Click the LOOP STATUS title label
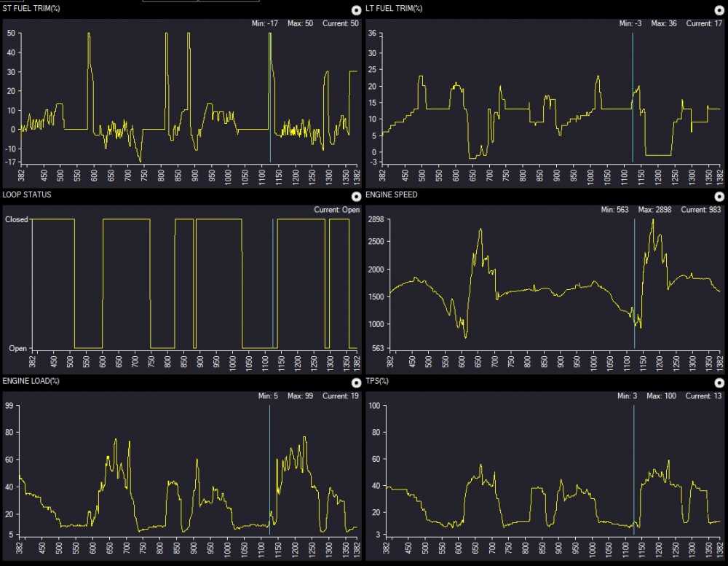This screenshot has height=566, width=728. tap(27, 195)
